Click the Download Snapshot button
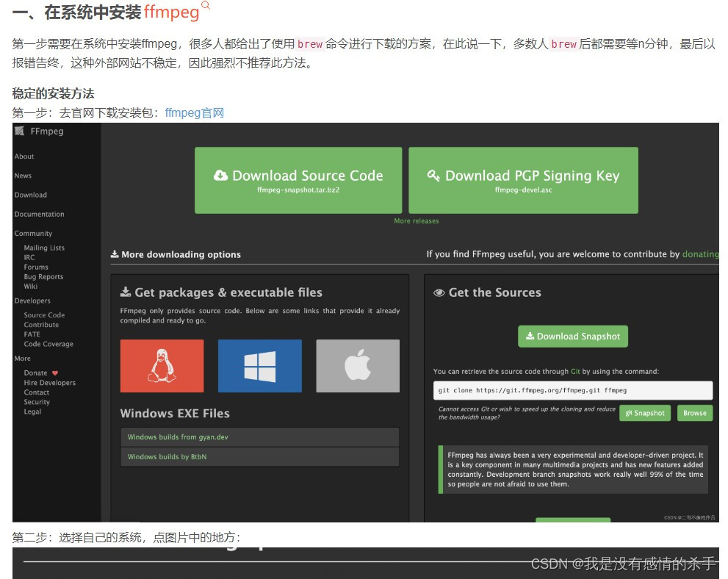The image size is (728, 579). 573,337
